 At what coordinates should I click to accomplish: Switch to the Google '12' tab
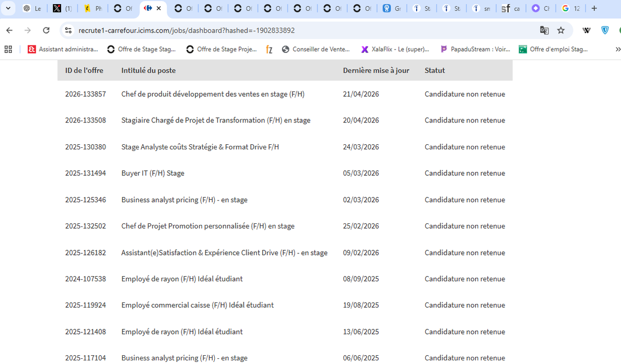[x=571, y=8]
